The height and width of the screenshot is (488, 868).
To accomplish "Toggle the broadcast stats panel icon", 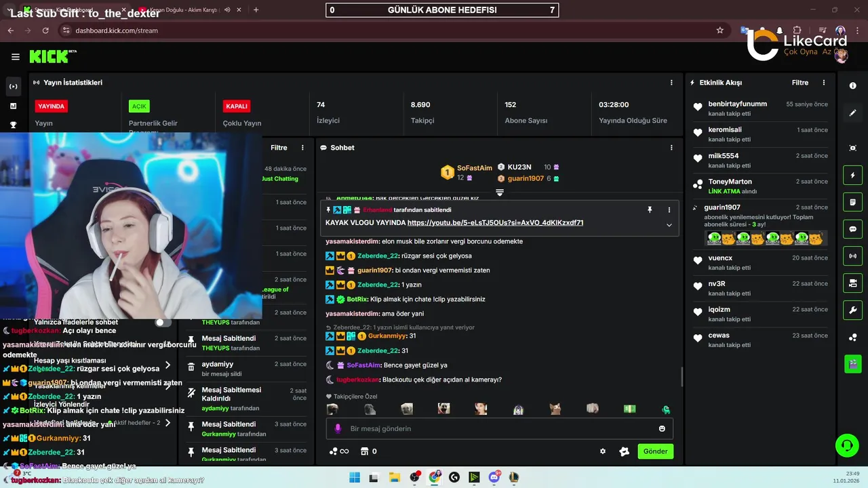I will (x=852, y=256).
